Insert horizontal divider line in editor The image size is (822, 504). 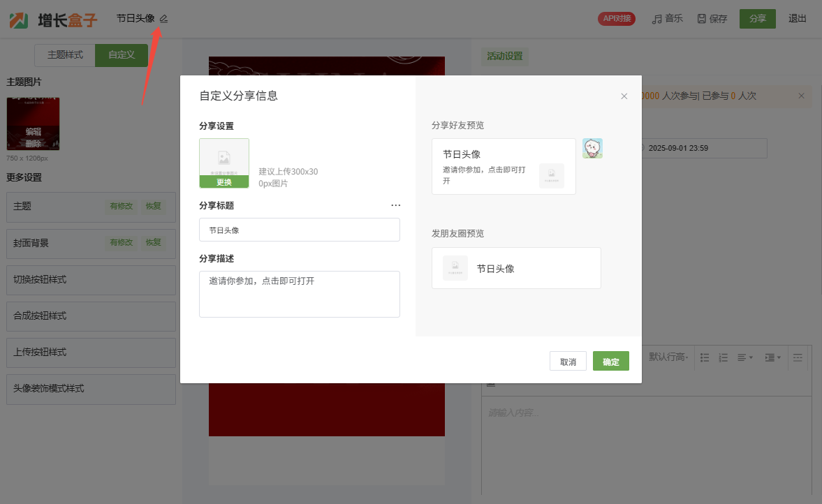pyautogui.click(x=798, y=357)
